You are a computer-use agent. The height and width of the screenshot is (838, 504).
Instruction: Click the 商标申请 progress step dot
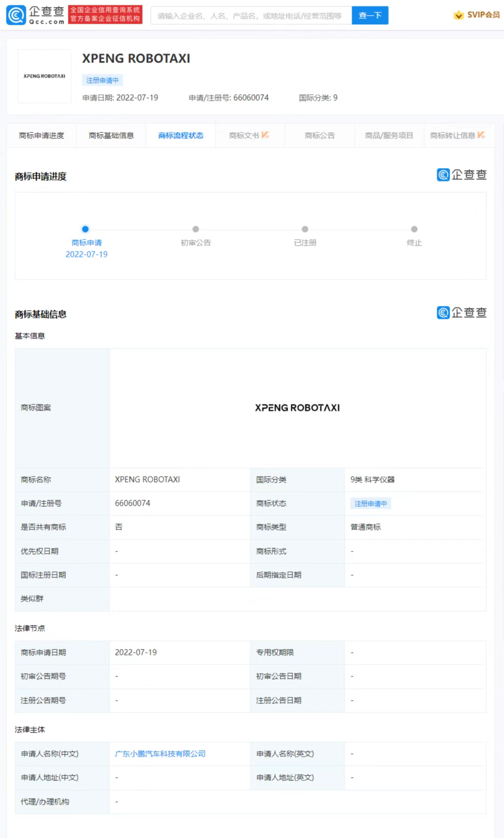[x=85, y=229]
